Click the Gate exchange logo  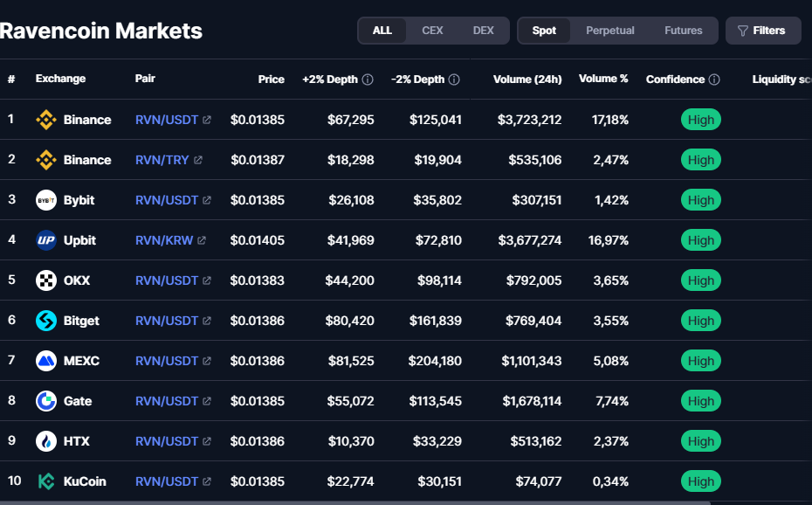[x=46, y=401]
